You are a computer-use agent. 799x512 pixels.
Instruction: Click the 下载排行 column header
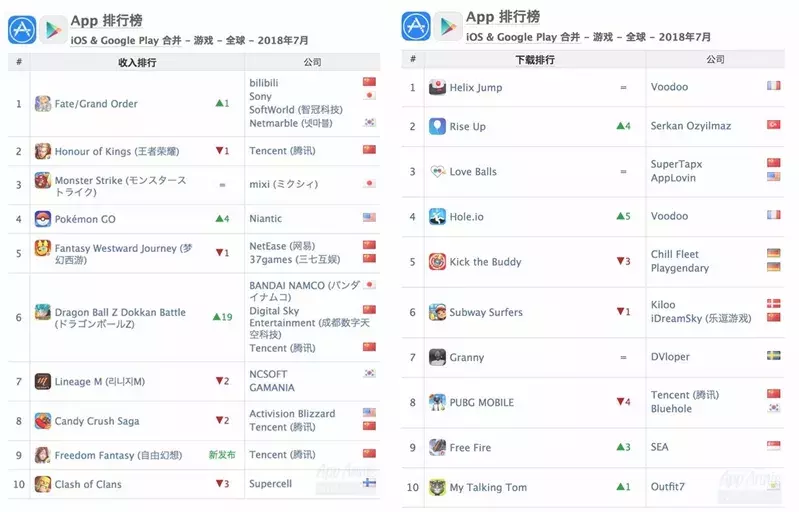point(535,60)
